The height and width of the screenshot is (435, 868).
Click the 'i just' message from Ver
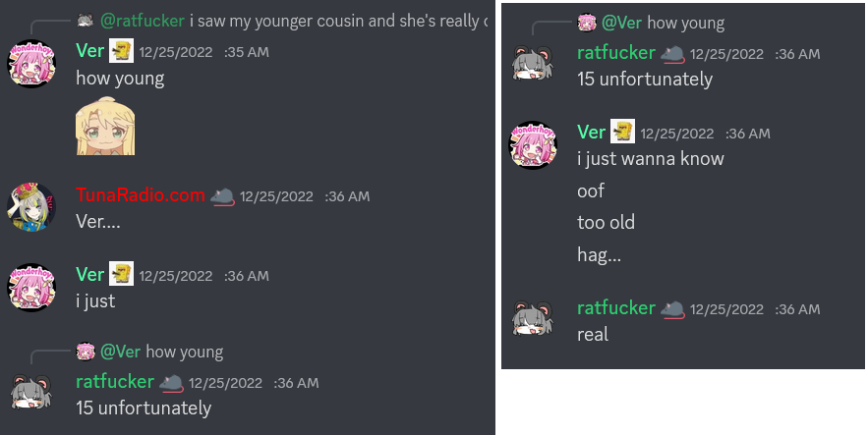95,301
